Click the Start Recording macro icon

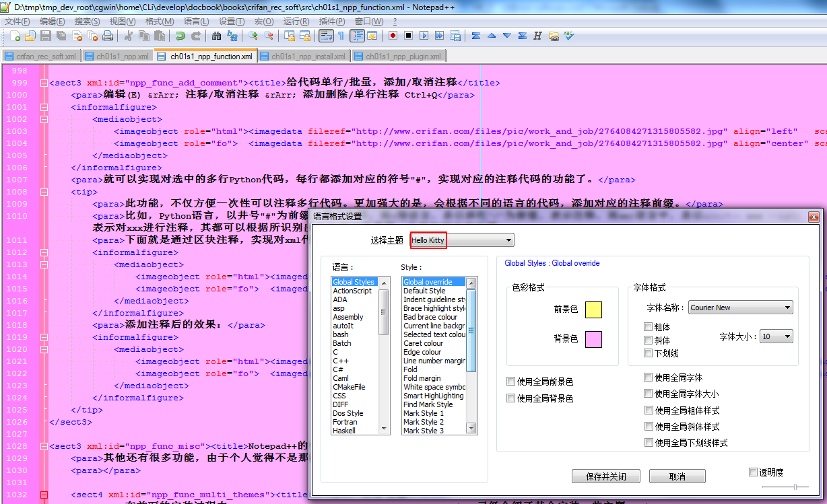tap(392, 36)
